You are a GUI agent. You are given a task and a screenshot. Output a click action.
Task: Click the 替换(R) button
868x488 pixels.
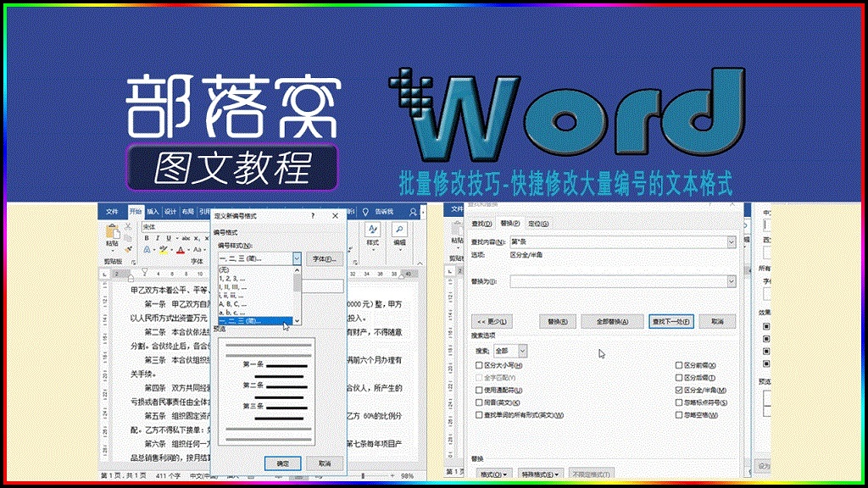click(558, 321)
